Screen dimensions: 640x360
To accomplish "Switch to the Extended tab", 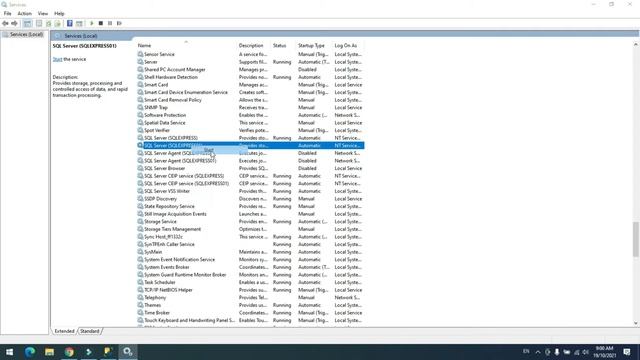I will (64, 331).
